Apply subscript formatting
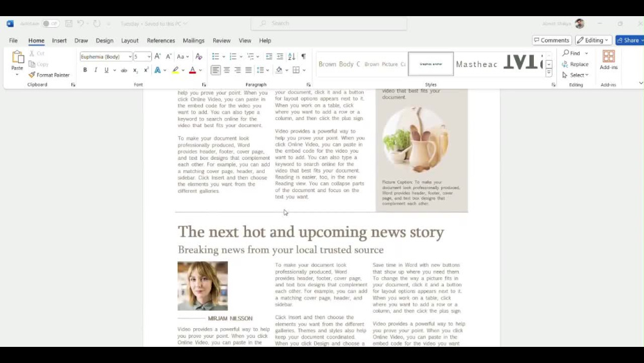 coord(135,70)
